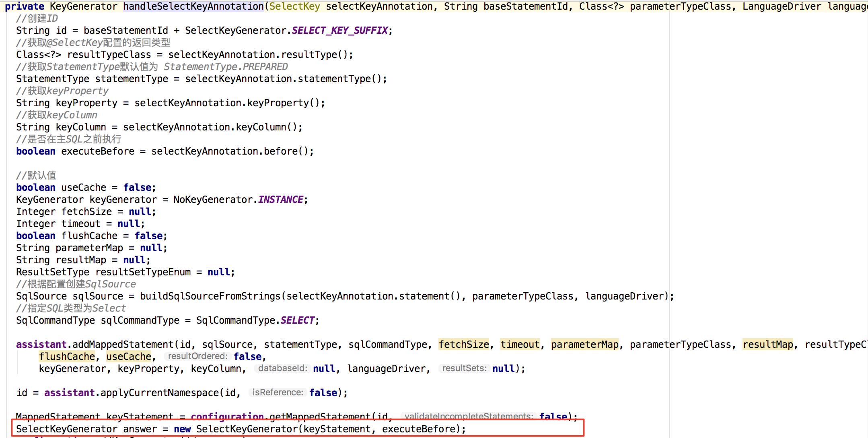868x438 pixels.
Task: Click the resultSets parameter hint
Action: point(464,368)
